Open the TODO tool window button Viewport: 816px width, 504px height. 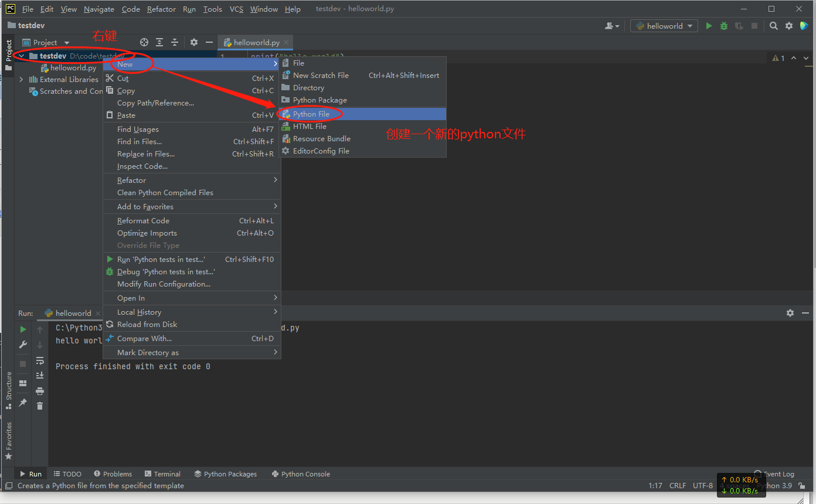[67, 474]
